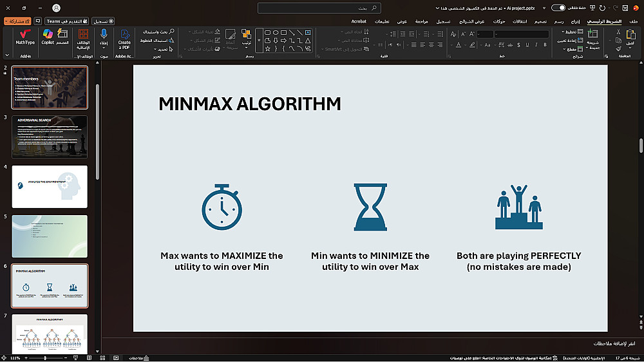Open the font name combo box

click(522, 34)
